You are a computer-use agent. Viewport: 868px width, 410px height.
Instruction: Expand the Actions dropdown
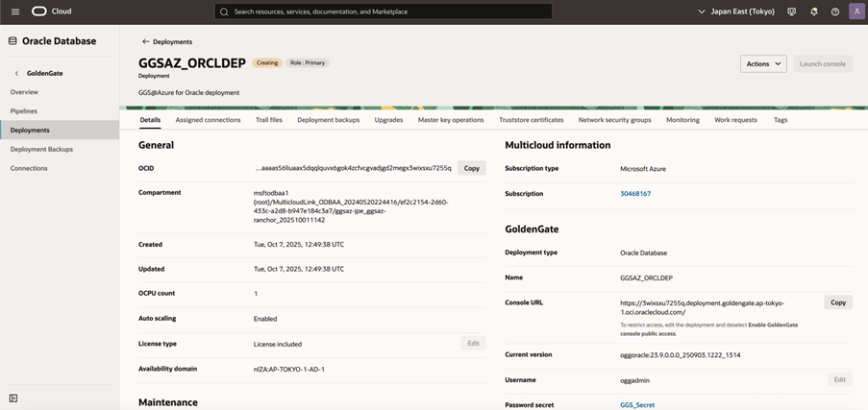pyautogui.click(x=763, y=63)
